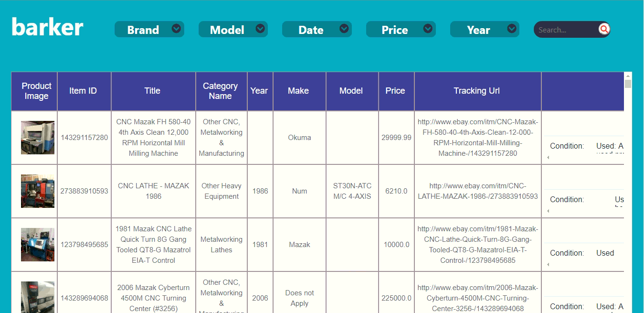This screenshot has height=313, width=644.
Task: Open the CNC LATHE MAZAK 1986 thumbnail
Action: coord(38,191)
